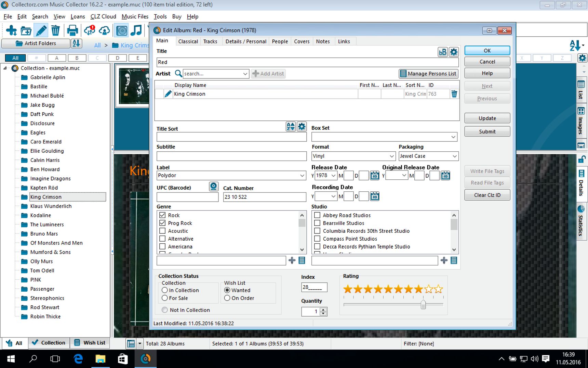Select the Imagine Dragons folder in tree
The height and width of the screenshot is (368, 588).
[x=50, y=178]
